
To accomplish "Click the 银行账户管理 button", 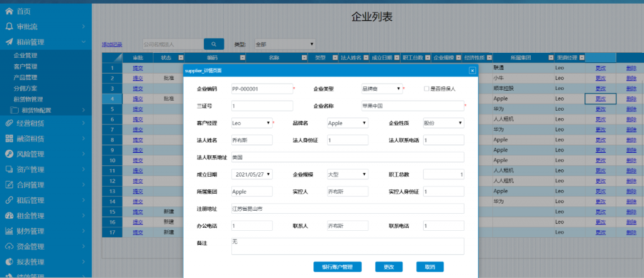I will [x=337, y=267].
